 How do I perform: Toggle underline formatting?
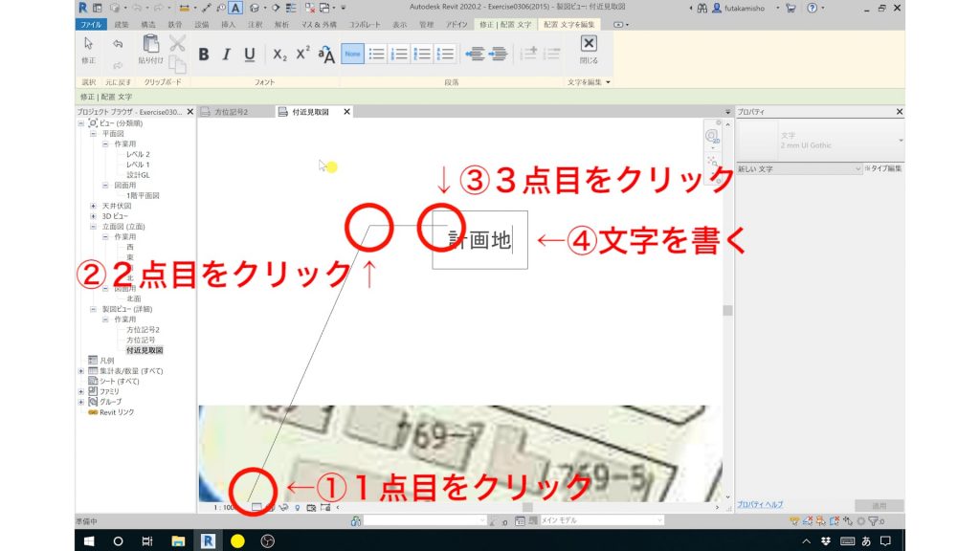coord(250,54)
